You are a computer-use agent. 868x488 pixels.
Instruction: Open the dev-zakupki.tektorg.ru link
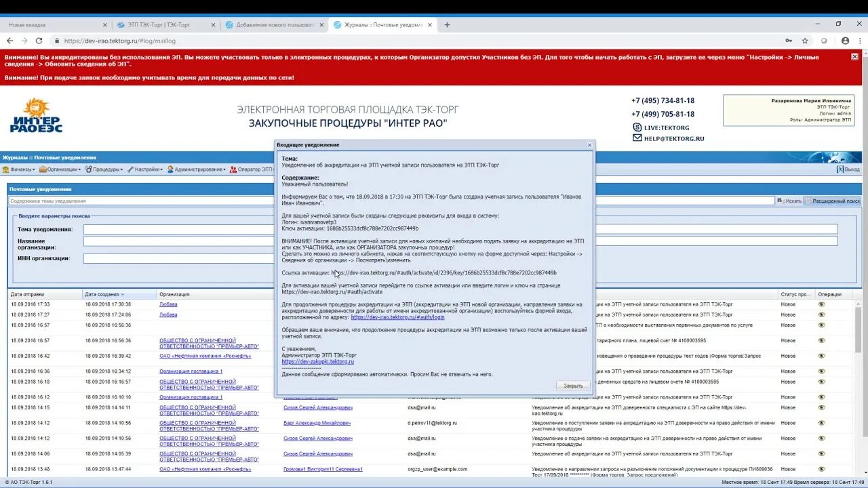tap(317, 361)
